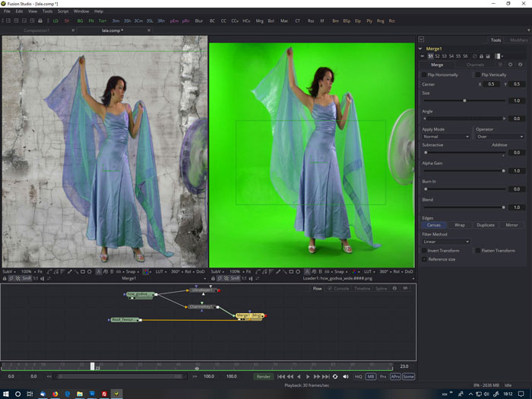Enable the Flatten Transform checkbox
The width and height of the screenshot is (532, 399).
click(478, 250)
